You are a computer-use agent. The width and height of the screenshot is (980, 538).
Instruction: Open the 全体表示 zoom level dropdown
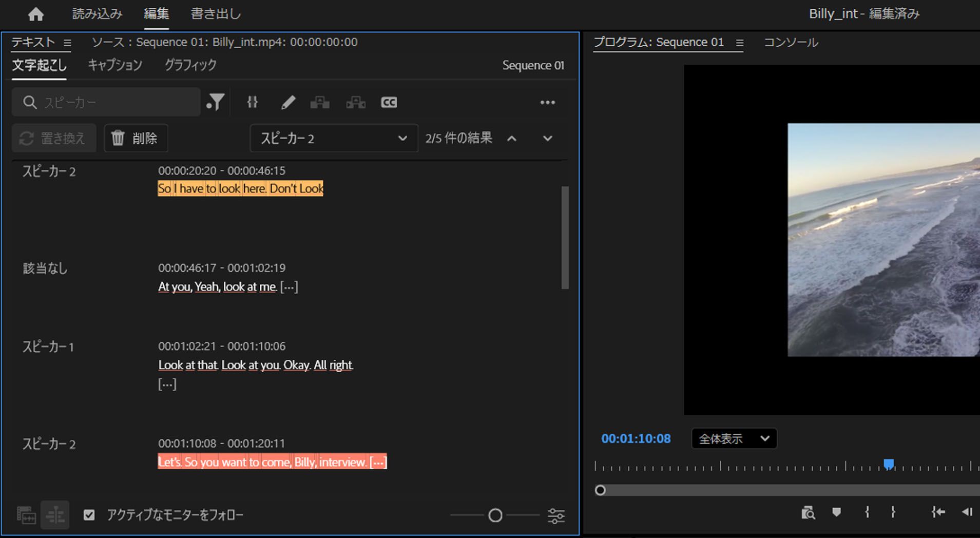tap(734, 438)
